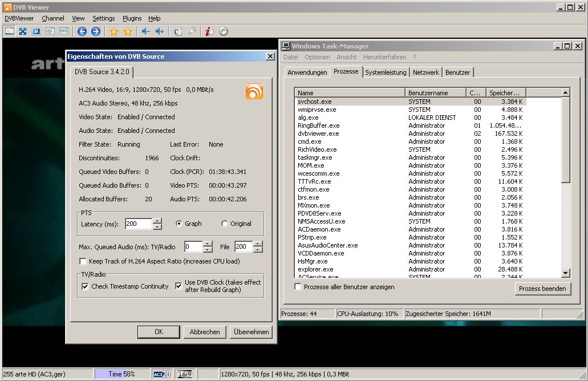Increase TV/Radio queued audio with up arrow

208,244
